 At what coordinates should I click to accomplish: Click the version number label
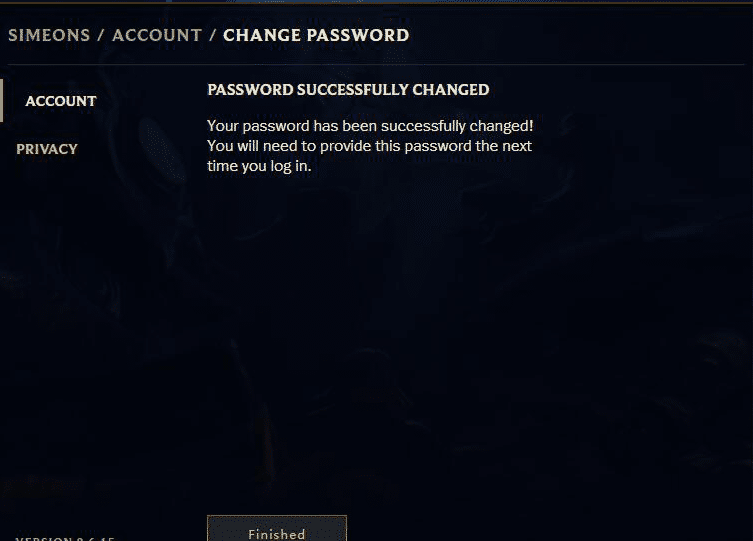65,538
